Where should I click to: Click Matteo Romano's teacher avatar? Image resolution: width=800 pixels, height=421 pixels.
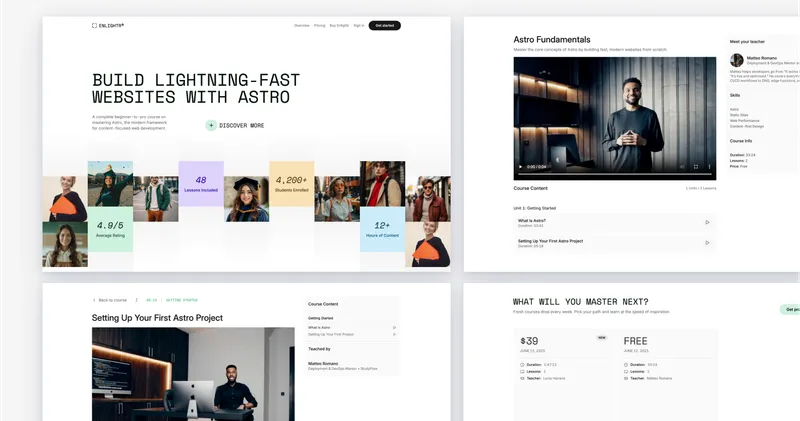(x=737, y=60)
